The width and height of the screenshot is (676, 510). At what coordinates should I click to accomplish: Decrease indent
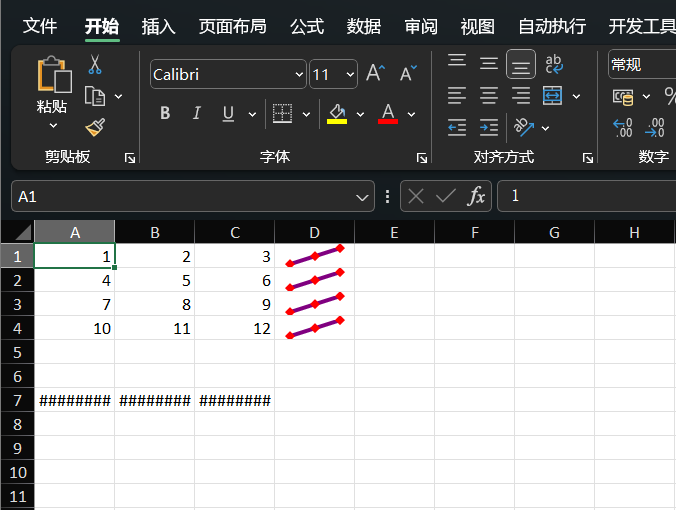click(457, 128)
